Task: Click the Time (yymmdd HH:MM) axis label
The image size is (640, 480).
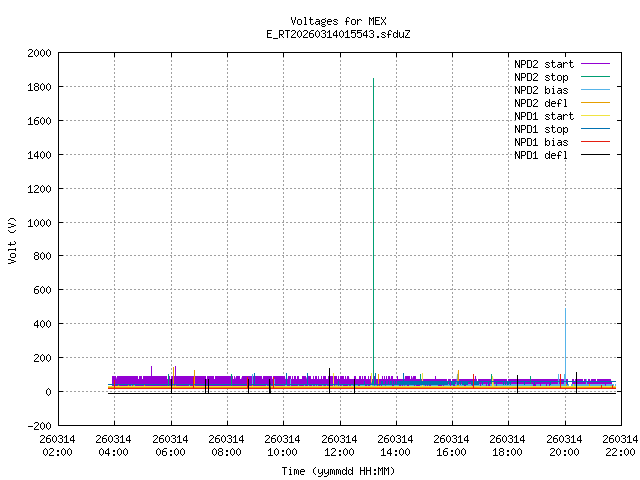Action: (337, 470)
